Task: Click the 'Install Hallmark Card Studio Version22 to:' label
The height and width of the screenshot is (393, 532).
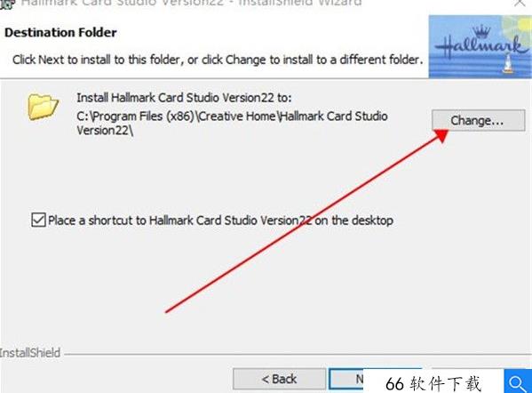Action: tap(184, 98)
